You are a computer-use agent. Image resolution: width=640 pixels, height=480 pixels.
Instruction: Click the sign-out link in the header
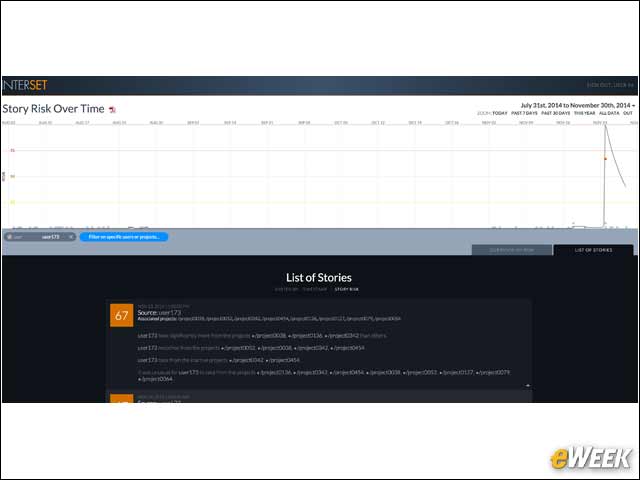coord(610,85)
